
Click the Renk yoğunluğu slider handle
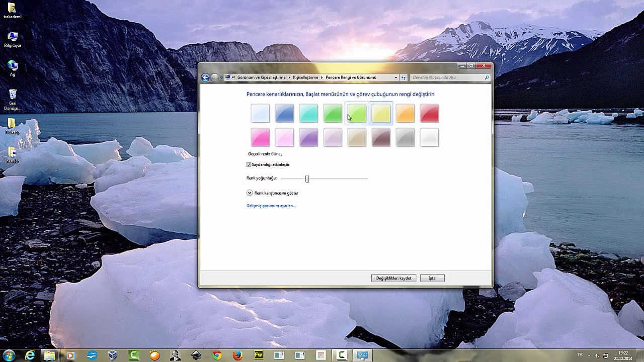(307, 178)
